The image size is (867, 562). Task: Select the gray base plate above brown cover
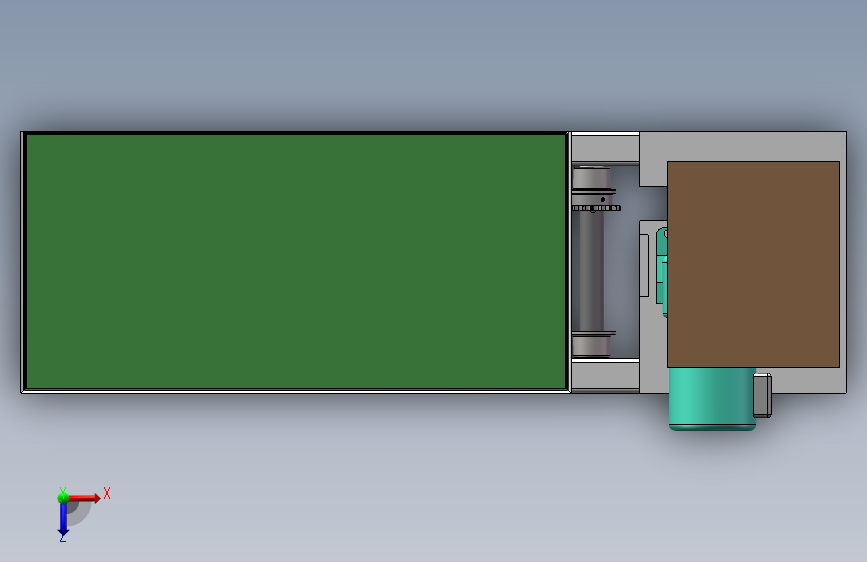[x=743, y=147]
